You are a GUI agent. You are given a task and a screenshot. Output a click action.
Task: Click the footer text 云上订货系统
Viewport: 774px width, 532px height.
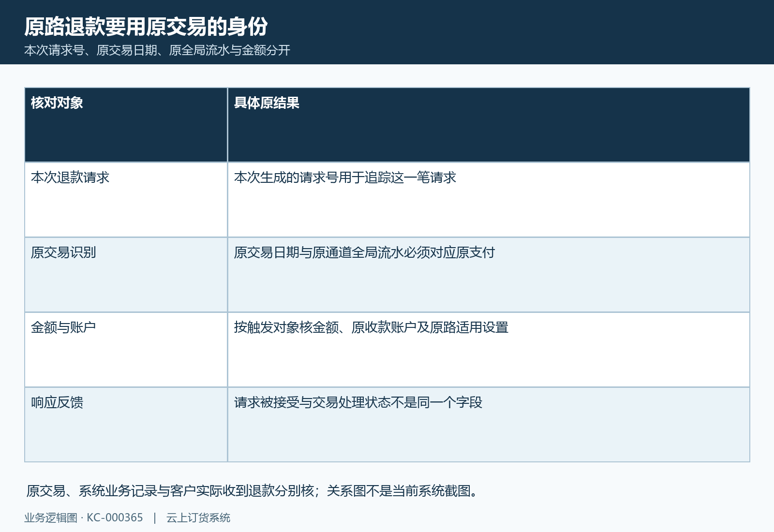pyautogui.click(x=198, y=517)
